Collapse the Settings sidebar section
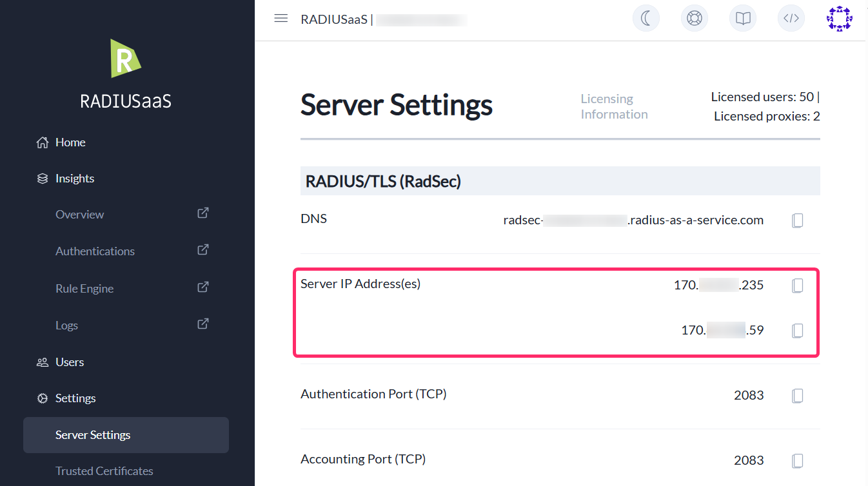868x486 pixels. tap(75, 398)
